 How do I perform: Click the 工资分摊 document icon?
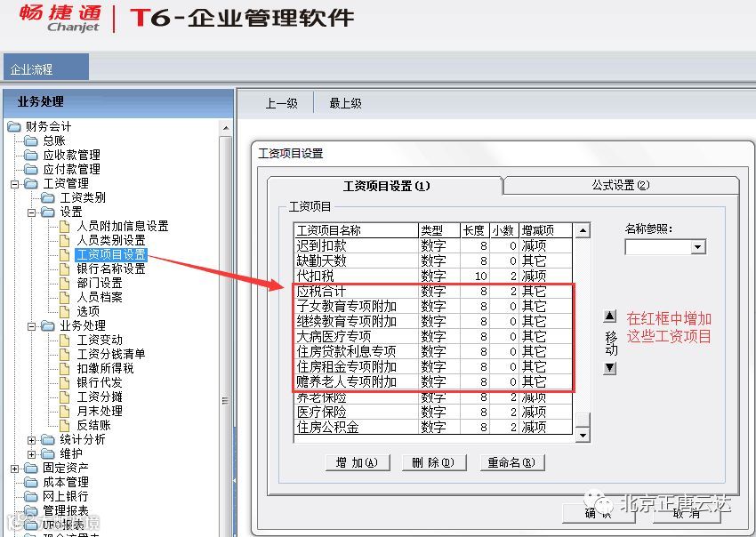coord(65,397)
